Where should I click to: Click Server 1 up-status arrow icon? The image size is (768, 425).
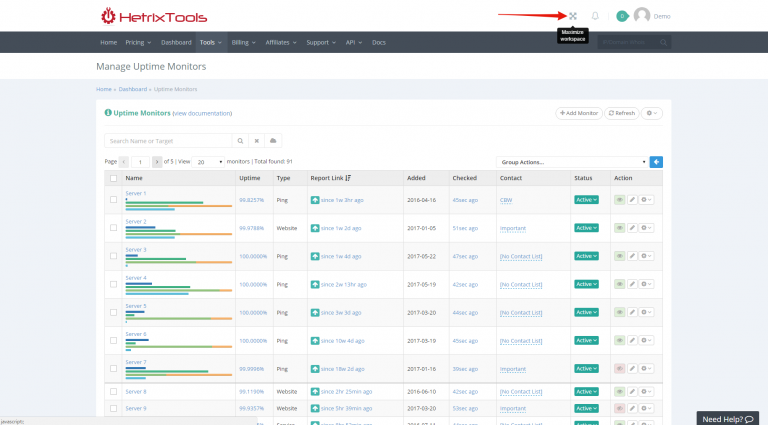click(x=315, y=200)
